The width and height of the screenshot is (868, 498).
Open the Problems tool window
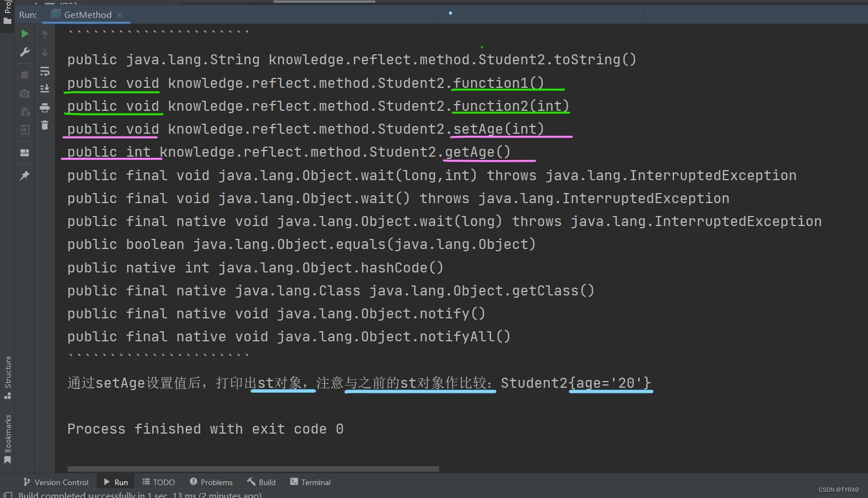(211, 482)
